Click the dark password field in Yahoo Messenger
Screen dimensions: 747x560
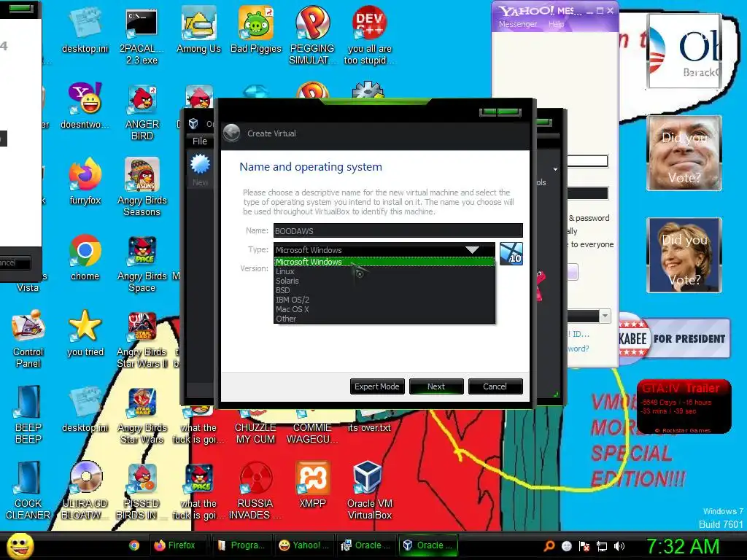[x=587, y=192]
